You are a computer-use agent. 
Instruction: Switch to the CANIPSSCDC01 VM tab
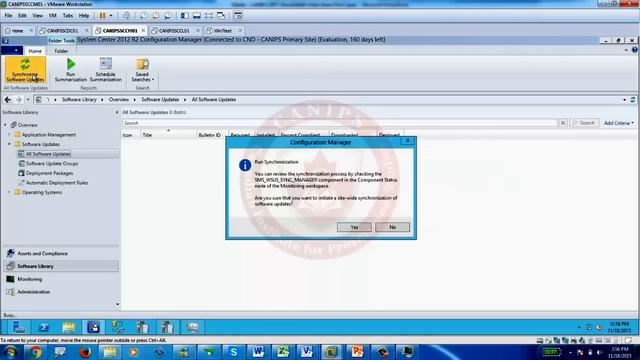click(62, 31)
